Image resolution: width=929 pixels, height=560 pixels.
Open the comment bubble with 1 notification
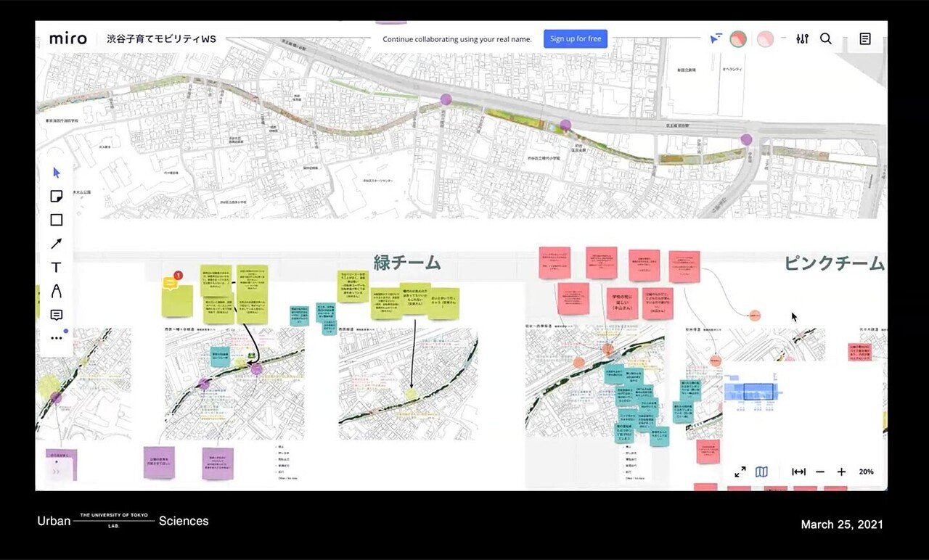click(x=171, y=282)
